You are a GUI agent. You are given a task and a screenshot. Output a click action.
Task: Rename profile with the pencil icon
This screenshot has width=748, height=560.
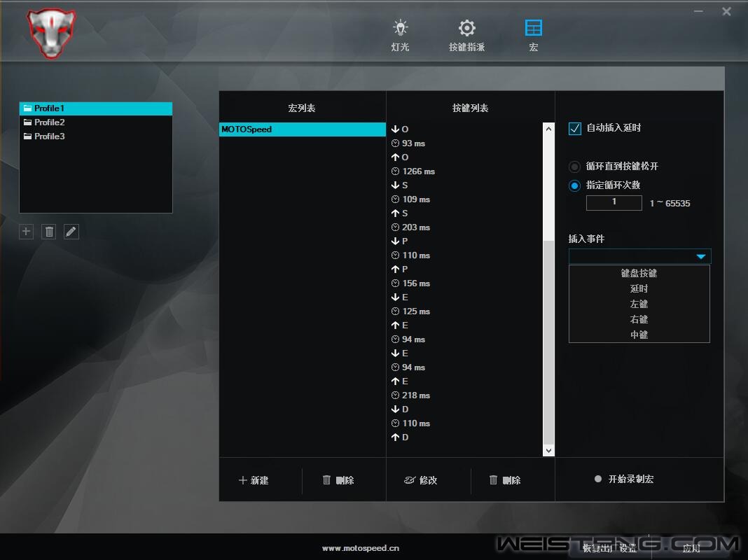71,232
